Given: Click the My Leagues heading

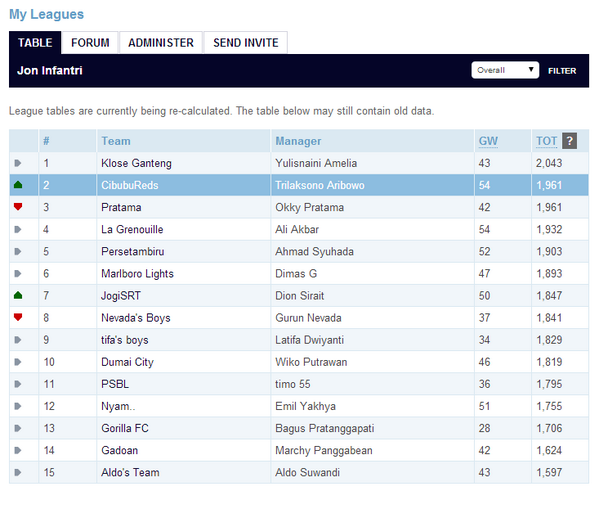Looking at the screenshot, I should point(46,14).
